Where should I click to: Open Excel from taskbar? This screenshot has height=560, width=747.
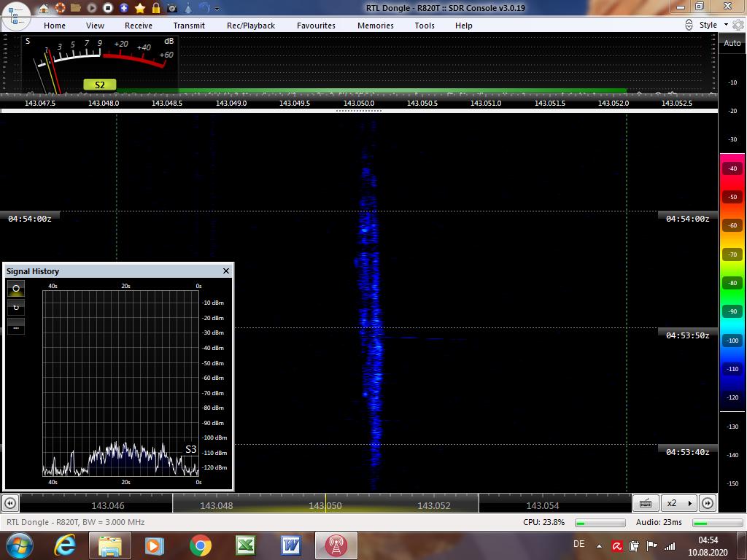coord(246,545)
